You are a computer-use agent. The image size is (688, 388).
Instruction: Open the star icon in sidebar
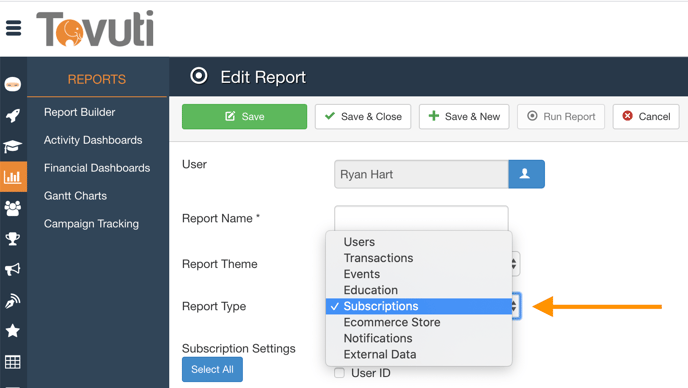[x=13, y=331]
